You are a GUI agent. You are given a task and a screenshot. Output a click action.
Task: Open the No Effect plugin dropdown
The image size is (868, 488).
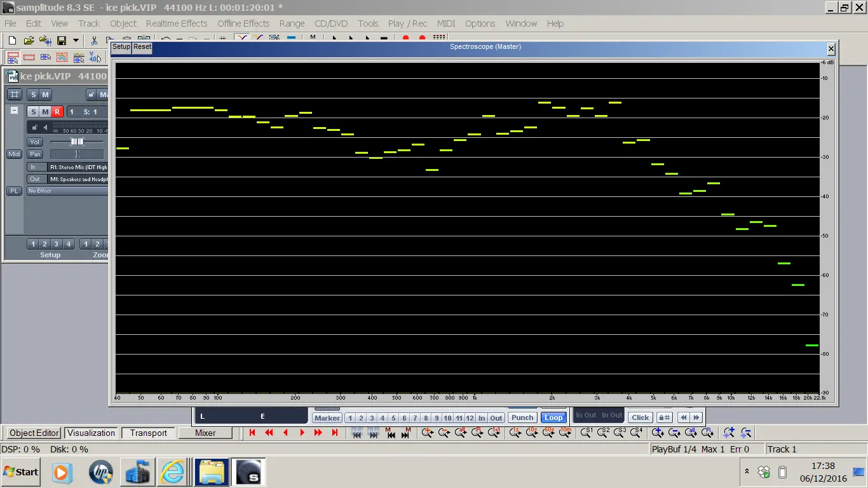pos(67,191)
